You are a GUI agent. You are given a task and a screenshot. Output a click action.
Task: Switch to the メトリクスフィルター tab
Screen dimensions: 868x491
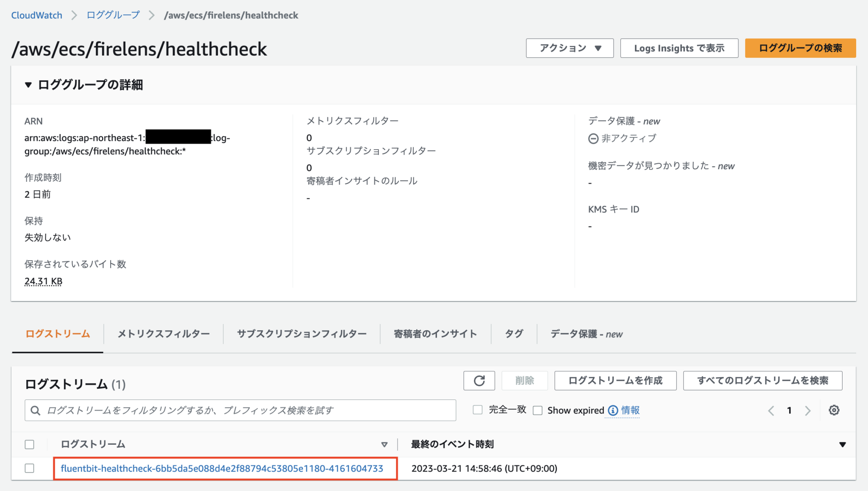point(163,334)
